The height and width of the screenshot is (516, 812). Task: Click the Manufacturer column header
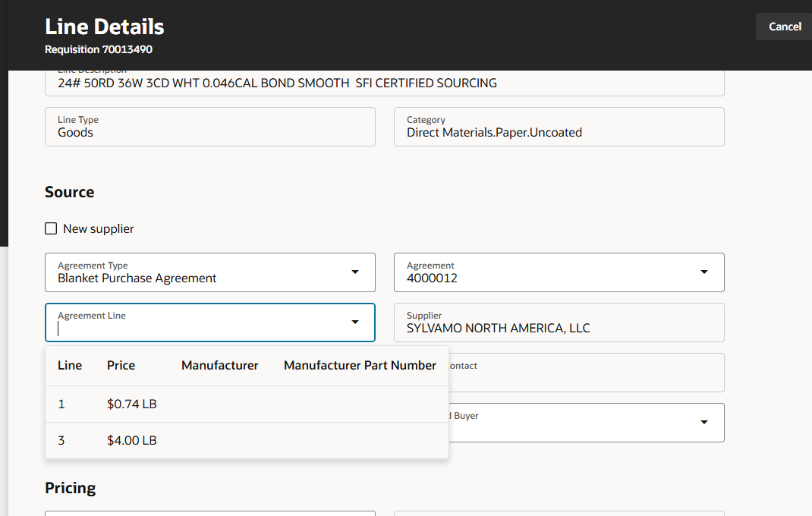[x=219, y=365]
